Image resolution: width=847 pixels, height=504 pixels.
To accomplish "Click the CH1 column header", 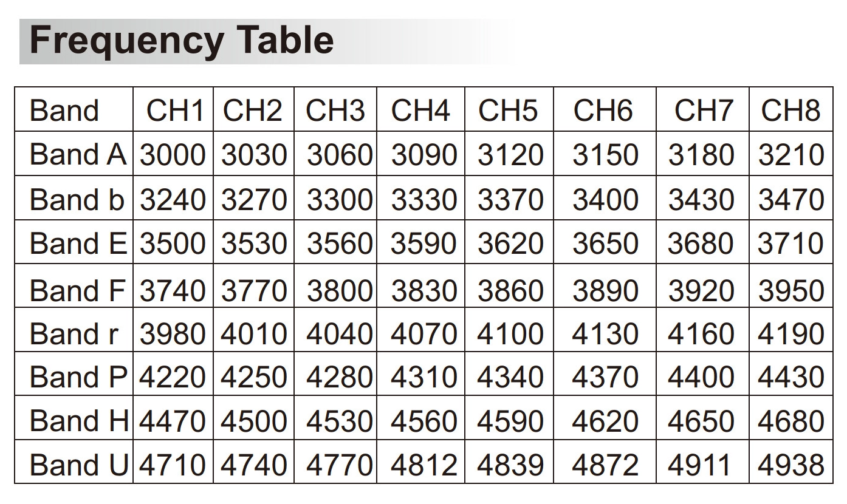I will (x=174, y=111).
